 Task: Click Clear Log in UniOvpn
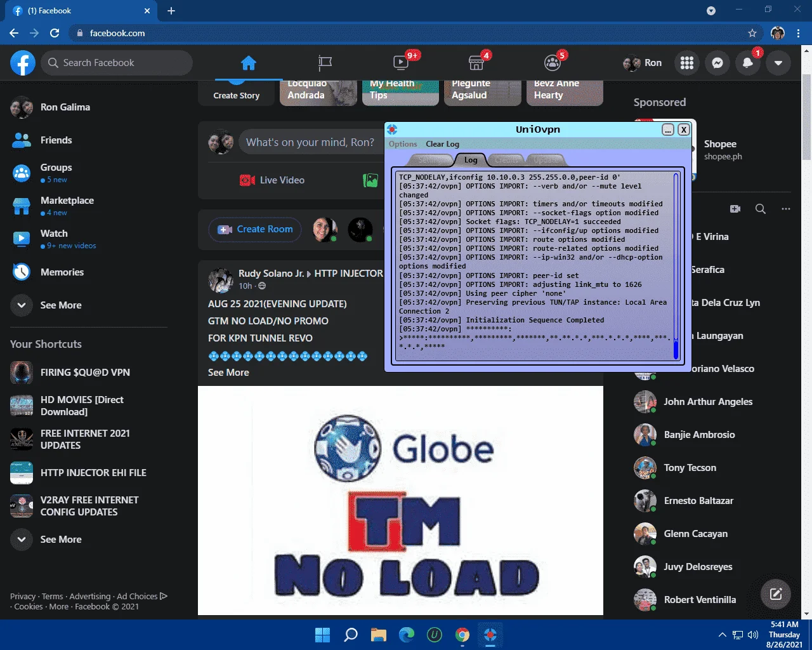[442, 144]
